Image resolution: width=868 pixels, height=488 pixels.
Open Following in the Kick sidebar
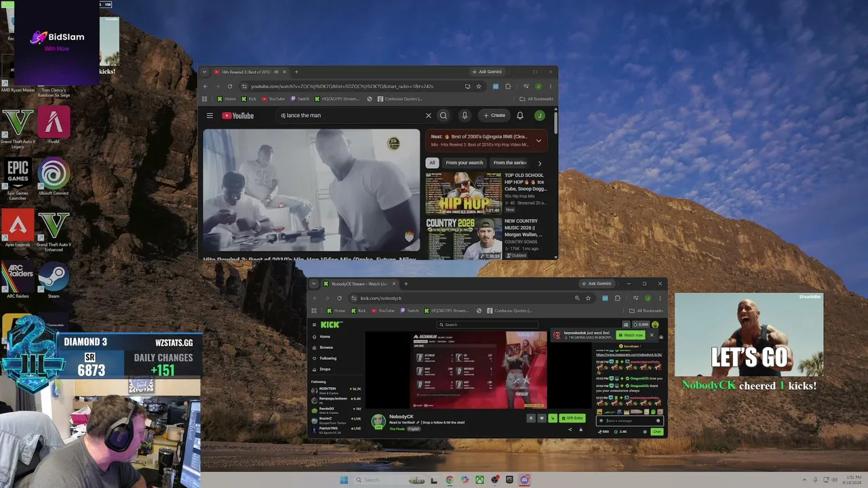coord(328,359)
